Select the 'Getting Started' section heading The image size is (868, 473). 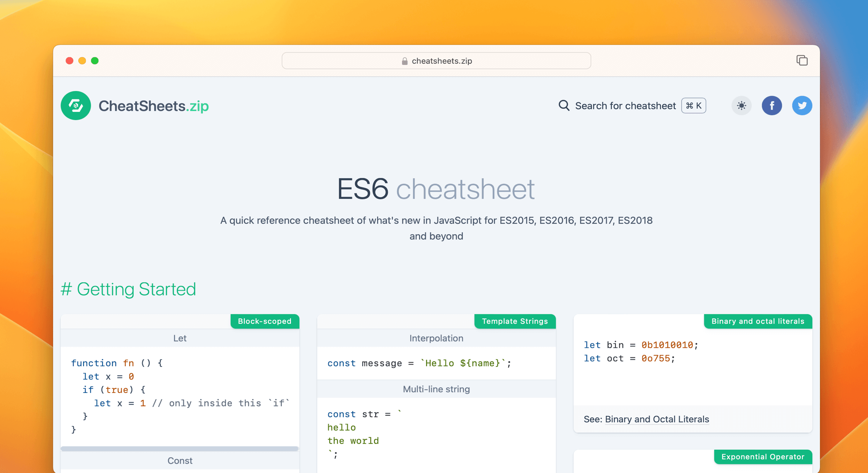point(129,289)
